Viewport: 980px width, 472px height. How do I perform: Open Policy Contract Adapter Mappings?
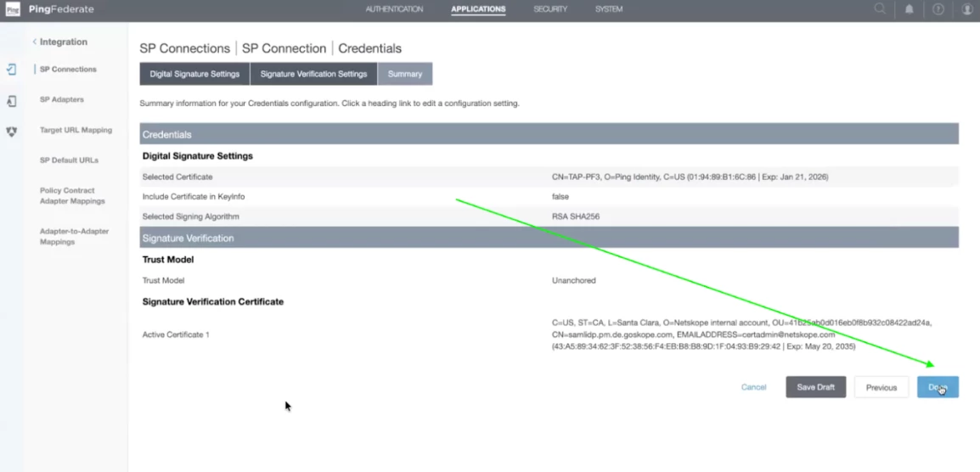click(x=72, y=196)
